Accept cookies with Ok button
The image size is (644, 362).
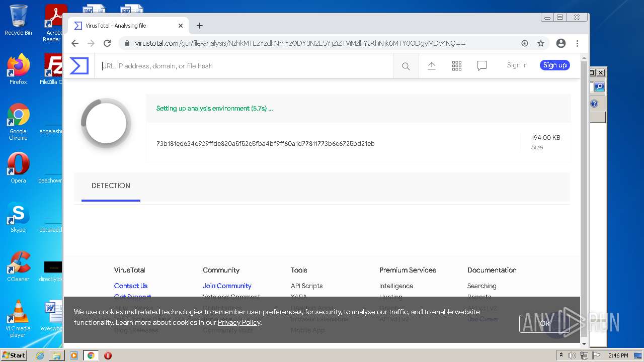coord(544,323)
